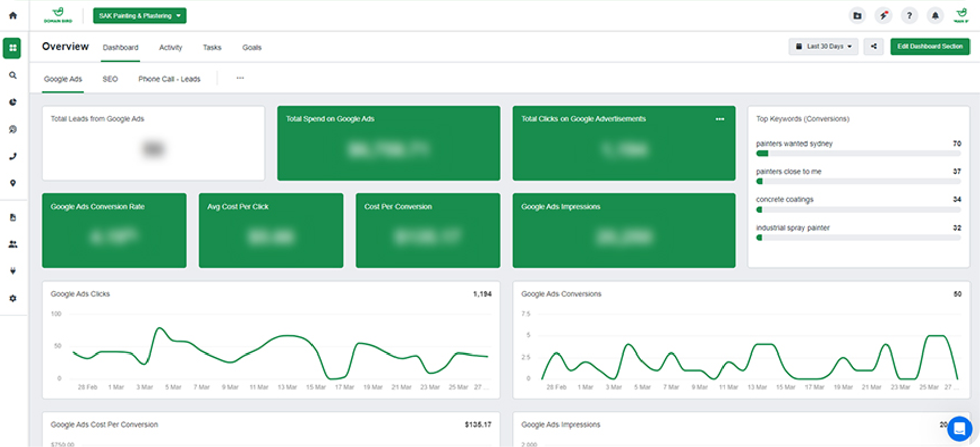The width and height of the screenshot is (980, 447).
Task: Click the Google Ads Cost Per Conversion title
Action: tap(104, 424)
